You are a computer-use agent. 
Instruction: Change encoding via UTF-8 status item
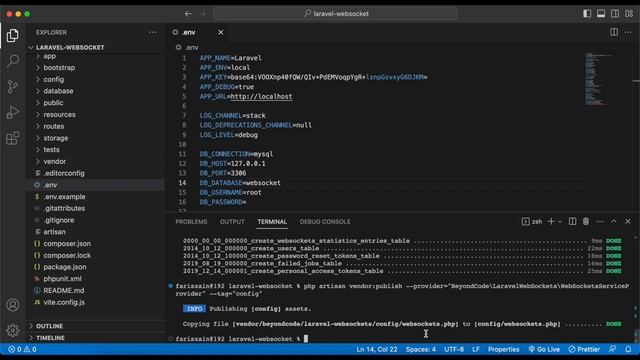coord(454,349)
